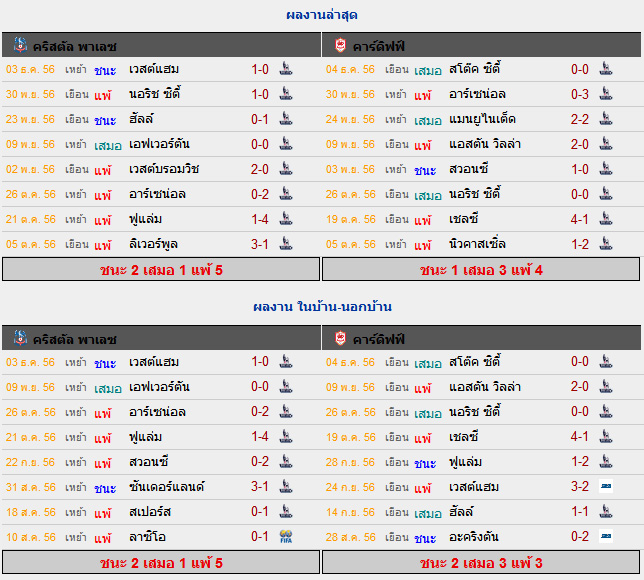Click the date 14 ก.ย. 56
This screenshot has width=644, height=580.
click(350, 512)
